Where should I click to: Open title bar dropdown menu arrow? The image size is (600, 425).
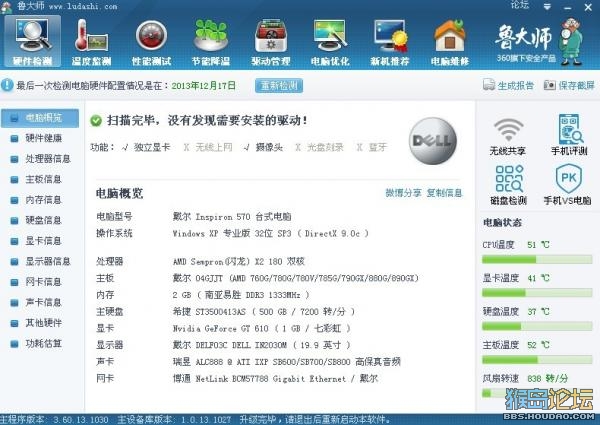pyautogui.click(x=548, y=7)
